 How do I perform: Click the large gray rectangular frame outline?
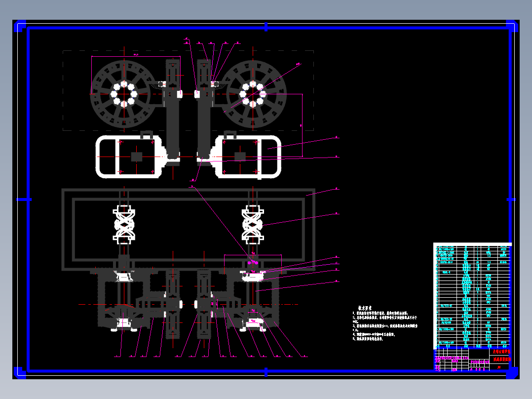pos(189,230)
